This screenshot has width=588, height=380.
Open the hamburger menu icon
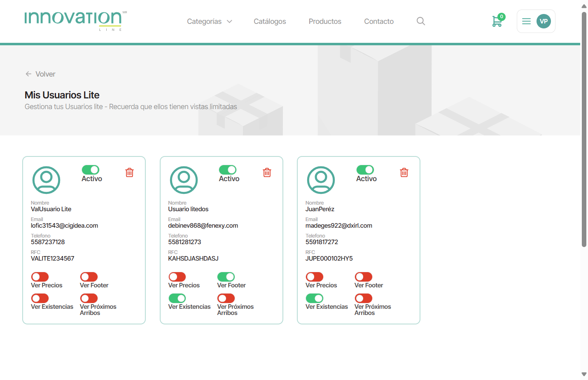tap(526, 21)
